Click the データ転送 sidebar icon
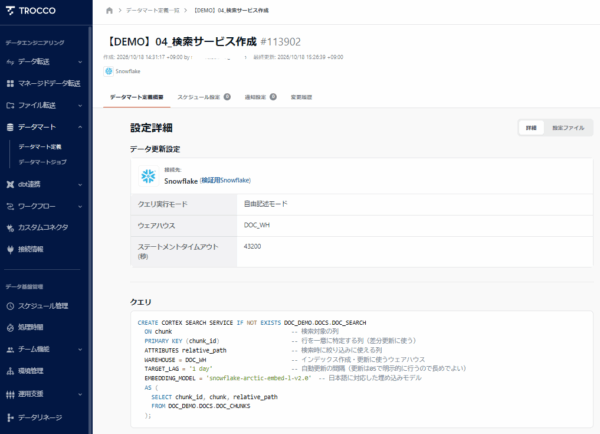 tap(10, 62)
